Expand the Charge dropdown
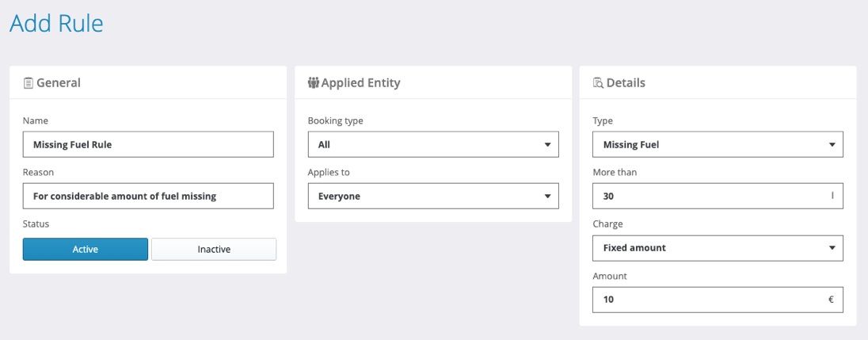868x340 pixels. pos(718,247)
